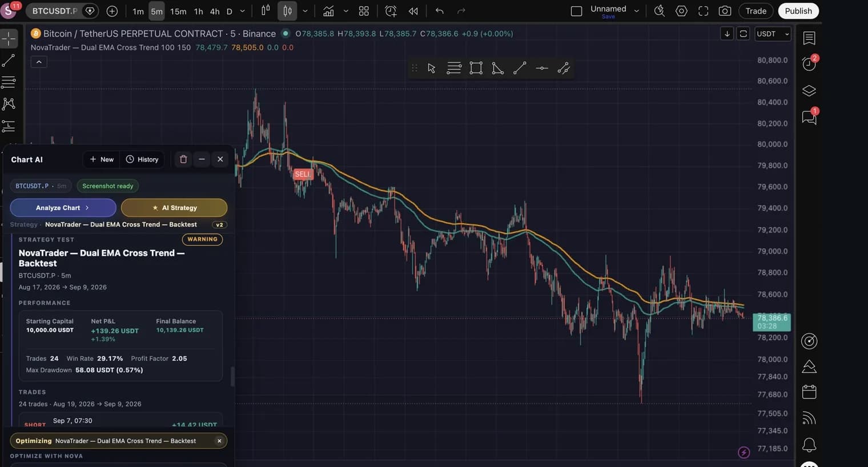Pick the arrow cursor in floating drawing toolbar
The height and width of the screenshot is (467, 868).
pyautogui.click(x=432, y=69)
